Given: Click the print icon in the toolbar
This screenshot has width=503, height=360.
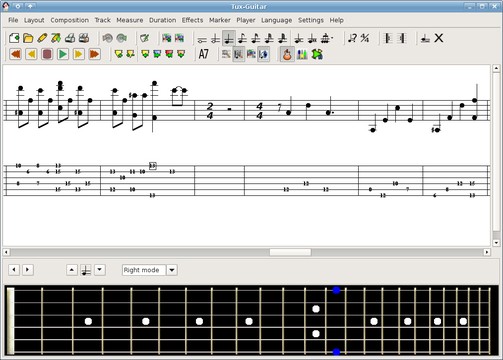Looking at the screenshot, I should [70, 38].
